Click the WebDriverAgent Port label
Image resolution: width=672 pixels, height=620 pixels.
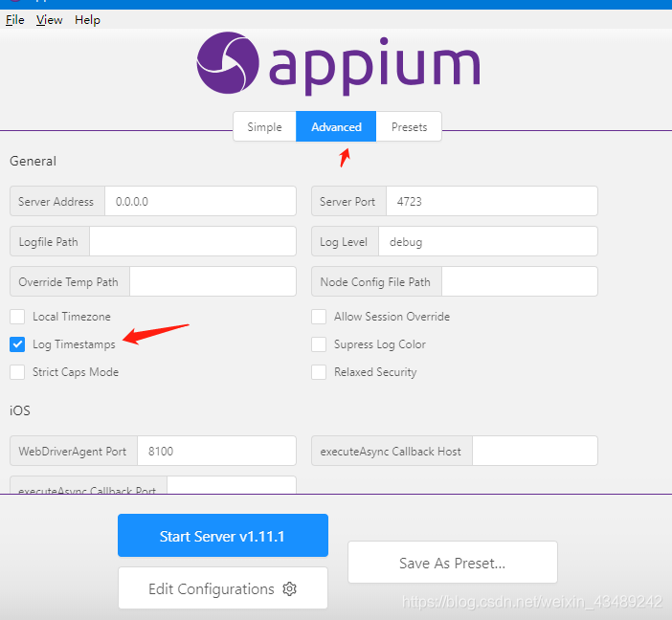point(73,452)
